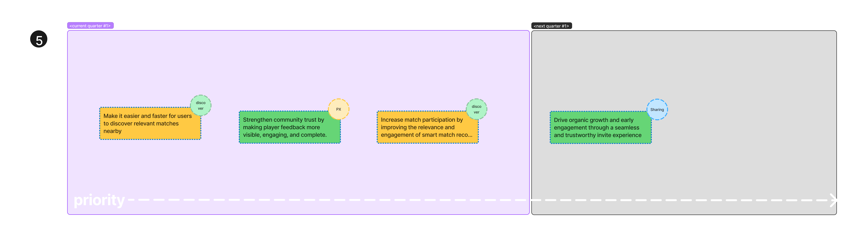Click the 'Strengthen community trust' green sticky note
The image size is (868, 252).
pyautogui.click(x=289, y=127)
